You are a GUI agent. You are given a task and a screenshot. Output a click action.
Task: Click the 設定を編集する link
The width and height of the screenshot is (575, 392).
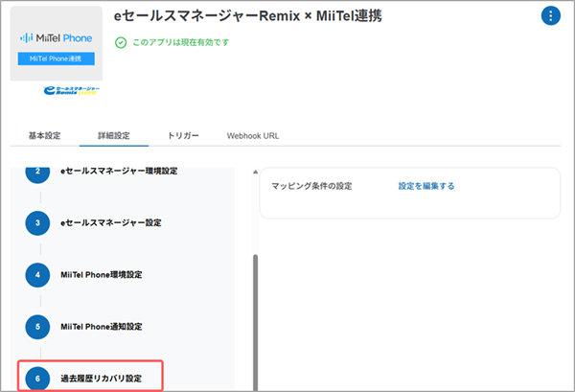tap(426, 186)
